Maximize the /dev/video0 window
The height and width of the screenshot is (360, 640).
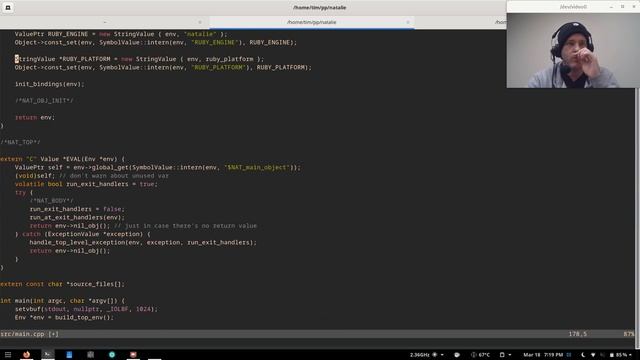(x=622, y=7)
